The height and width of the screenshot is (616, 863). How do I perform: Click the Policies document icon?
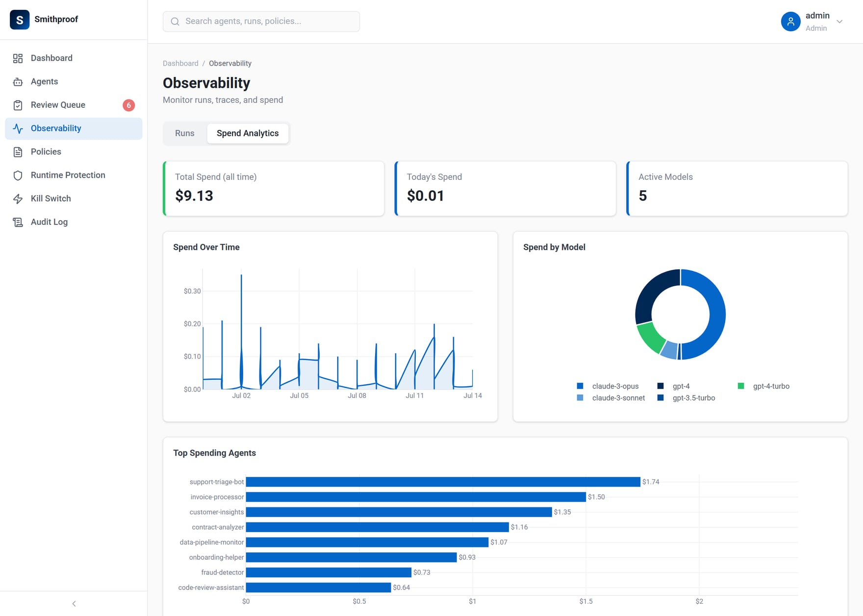(x=18, y=152)
